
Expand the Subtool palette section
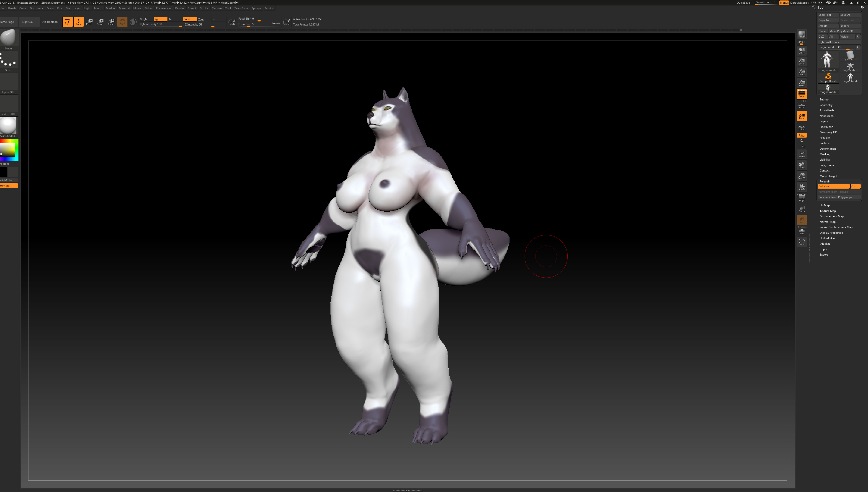(824, 99)
